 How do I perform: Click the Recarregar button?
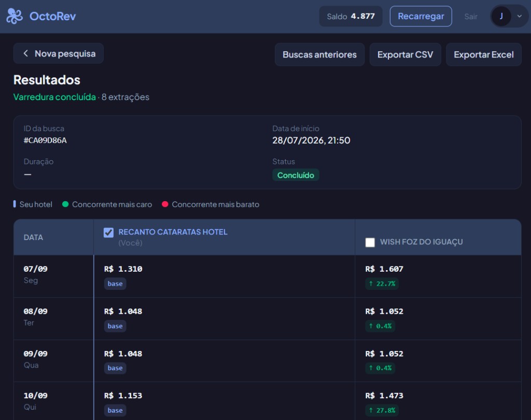tap(421, 16)
